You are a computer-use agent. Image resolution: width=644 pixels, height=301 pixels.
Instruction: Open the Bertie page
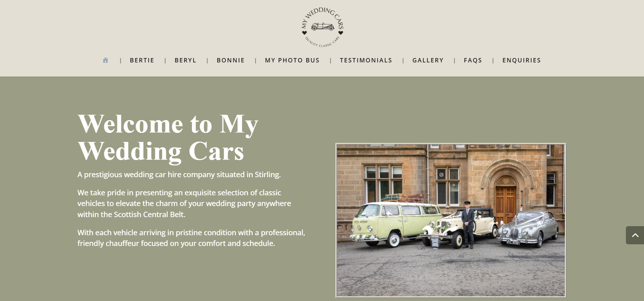pos(142,60)
